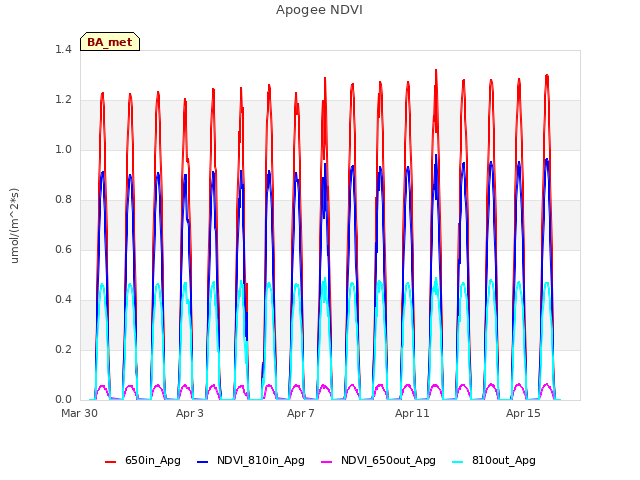Click the cyan 810out_Apg legend swatch
This screenshot has height=480, width=640.
[x=458, y=462]
